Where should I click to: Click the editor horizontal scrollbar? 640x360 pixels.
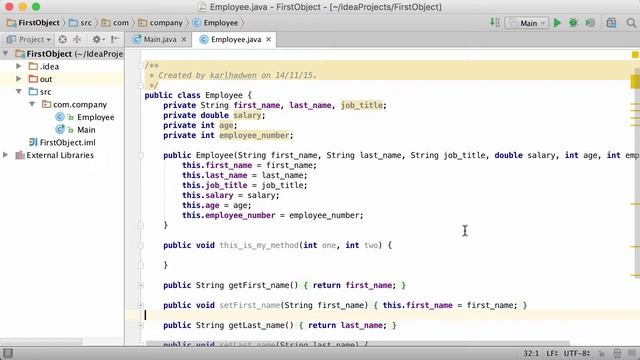[358, 343]
